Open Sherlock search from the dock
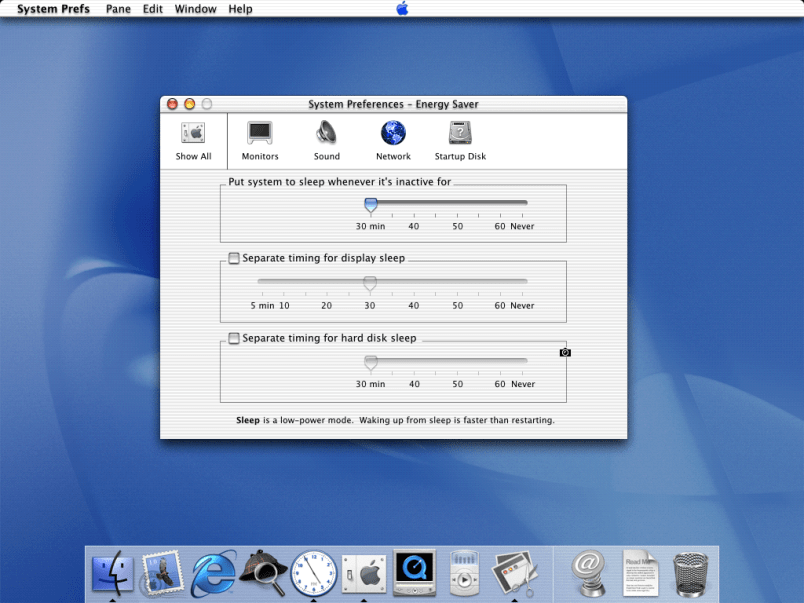Viewport: 804px width, 603px height. click(263, 573)
